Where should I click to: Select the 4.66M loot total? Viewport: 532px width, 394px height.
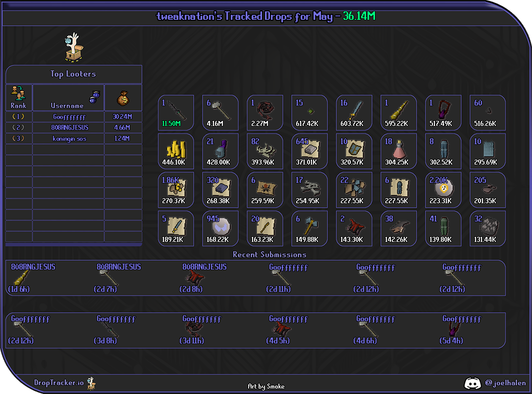122,127
